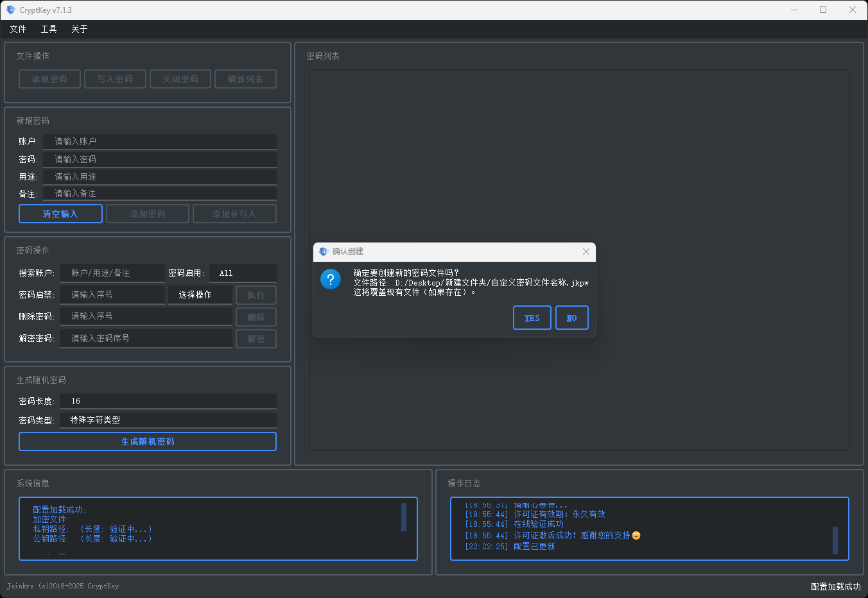Confirm creation with the YES button
The height and width of the screenshot is (598, 868).
pyautogui.click(x=532, y=318)
